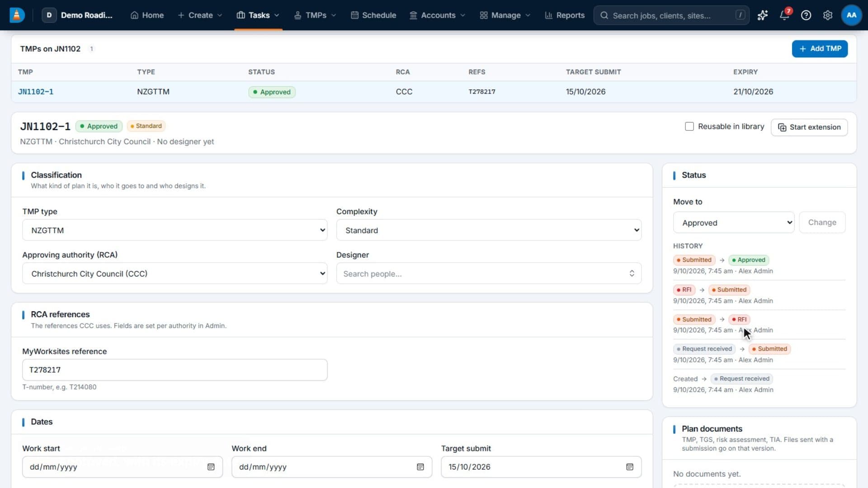
Task: Open the JN1102-1 TMP link
Action: coord(36,92)
